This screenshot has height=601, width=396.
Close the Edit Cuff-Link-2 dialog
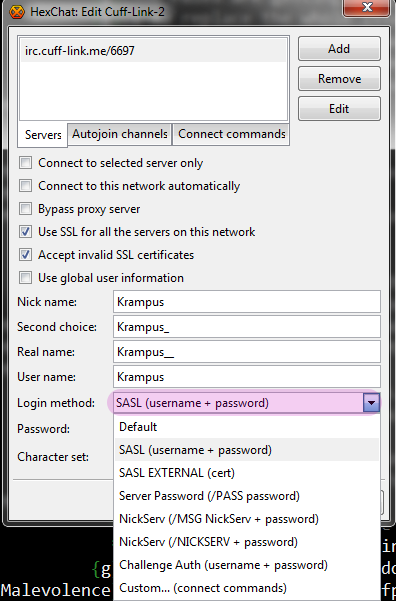367,7
